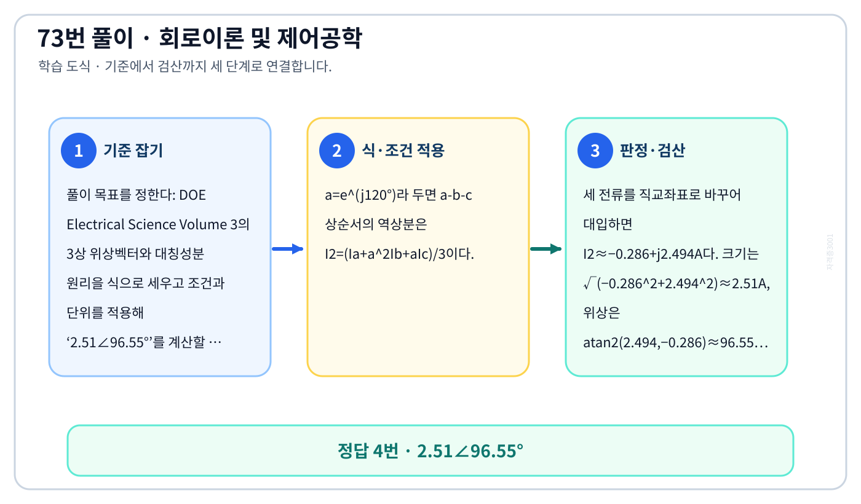Screen dimensions: 861x504
Task: Click the text 'Electrical Science Volume 3의'
Action: 158,224
